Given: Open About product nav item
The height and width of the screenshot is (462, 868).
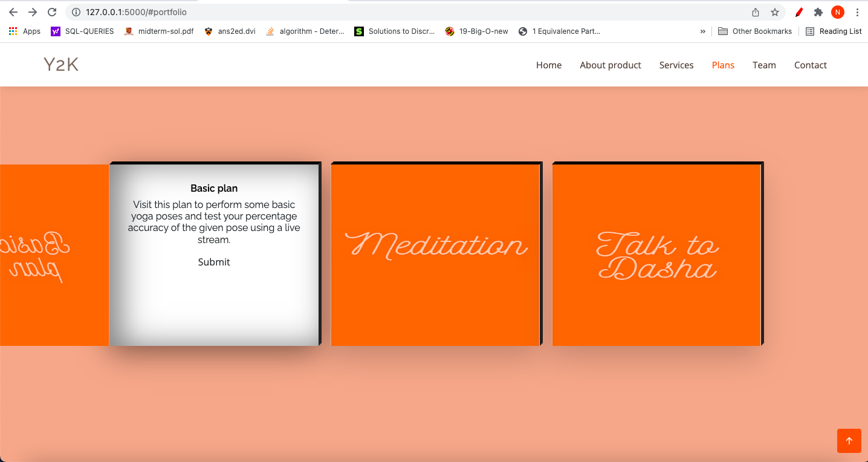Looking at the screenshot, I should pos(611,65).
